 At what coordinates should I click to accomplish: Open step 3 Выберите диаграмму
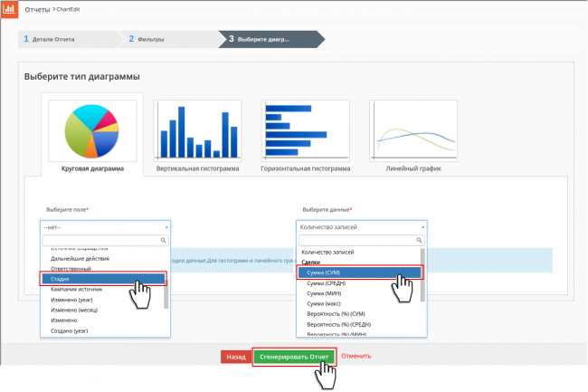point(270,39)
